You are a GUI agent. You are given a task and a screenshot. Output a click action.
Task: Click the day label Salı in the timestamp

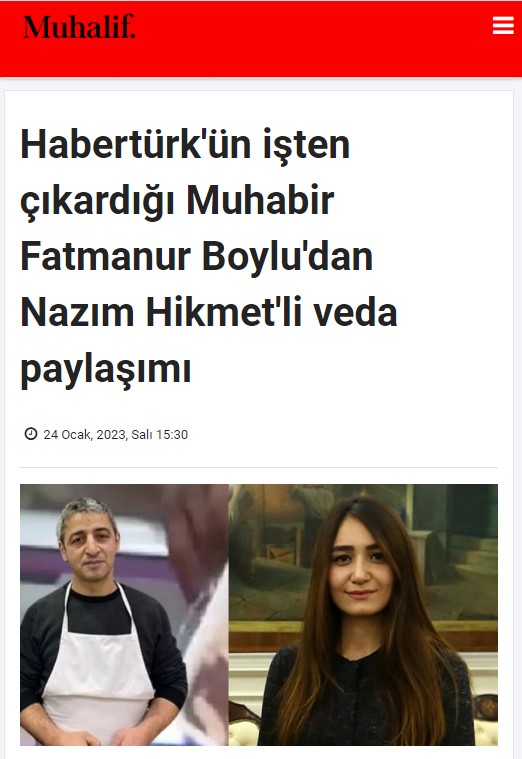[141, 435]
